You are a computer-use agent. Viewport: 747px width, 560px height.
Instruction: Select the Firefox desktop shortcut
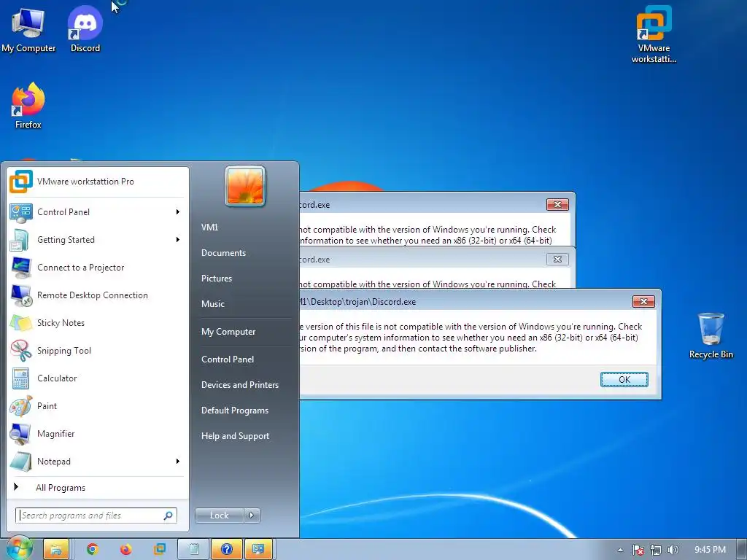[28, 106]
